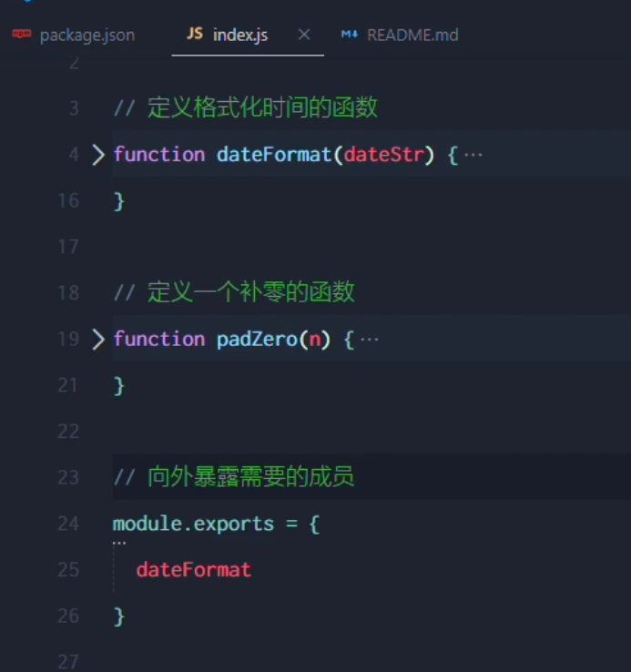Click the dateFormat function name on line 4
The width and height of the screenshot is (631, 672).
coord(274,154)
